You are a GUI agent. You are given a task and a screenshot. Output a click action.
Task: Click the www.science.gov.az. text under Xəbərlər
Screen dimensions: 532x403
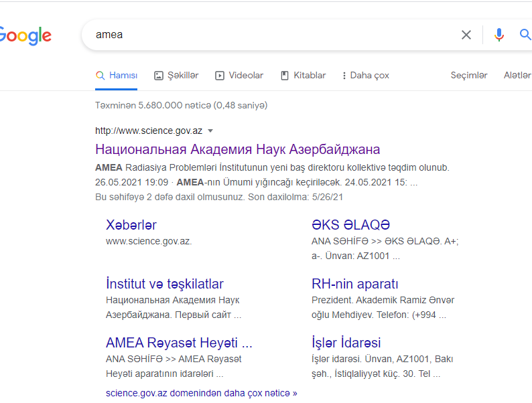pos(149,241)
